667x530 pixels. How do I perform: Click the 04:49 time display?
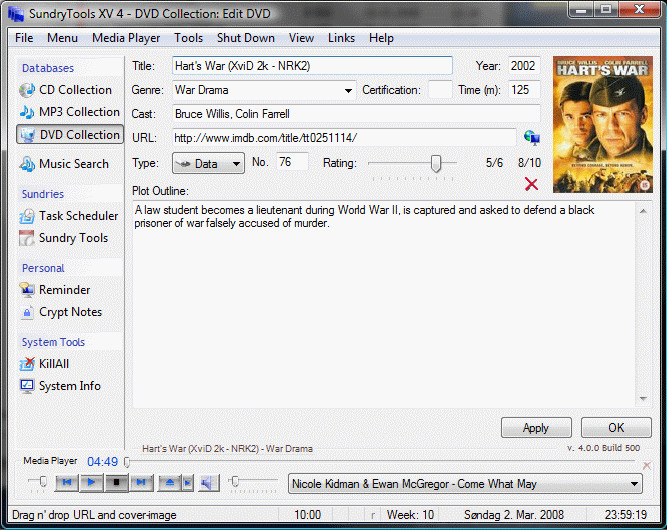click(x=103, y=462)
